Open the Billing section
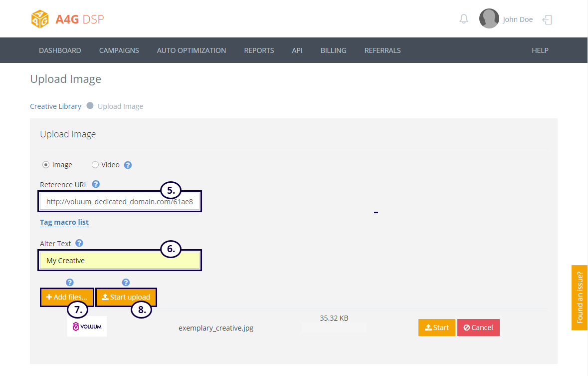This screenshot has width=588, height=376. [x=333, y=50]
